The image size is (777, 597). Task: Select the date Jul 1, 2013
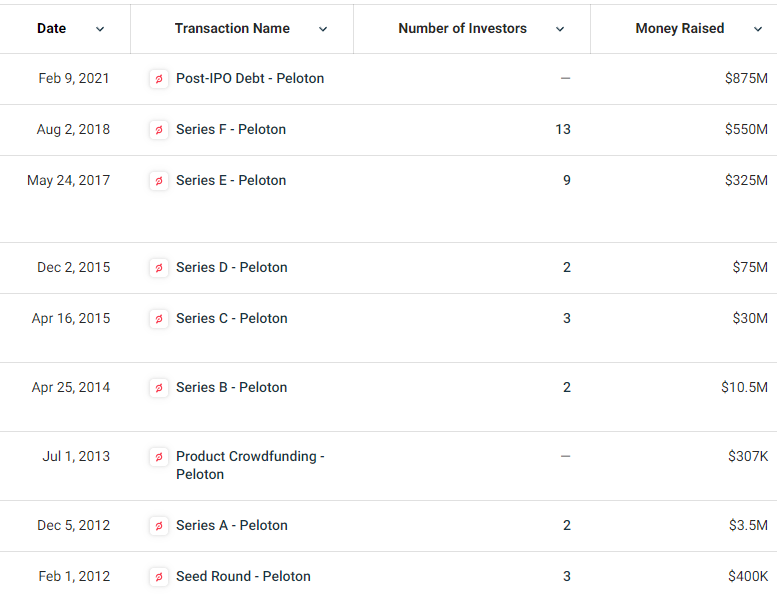[76, 456]
